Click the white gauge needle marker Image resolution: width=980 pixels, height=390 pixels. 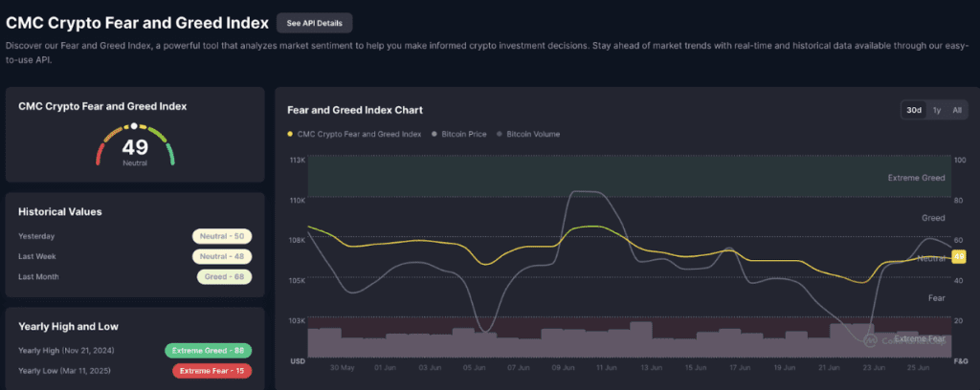tap(134, 126)
